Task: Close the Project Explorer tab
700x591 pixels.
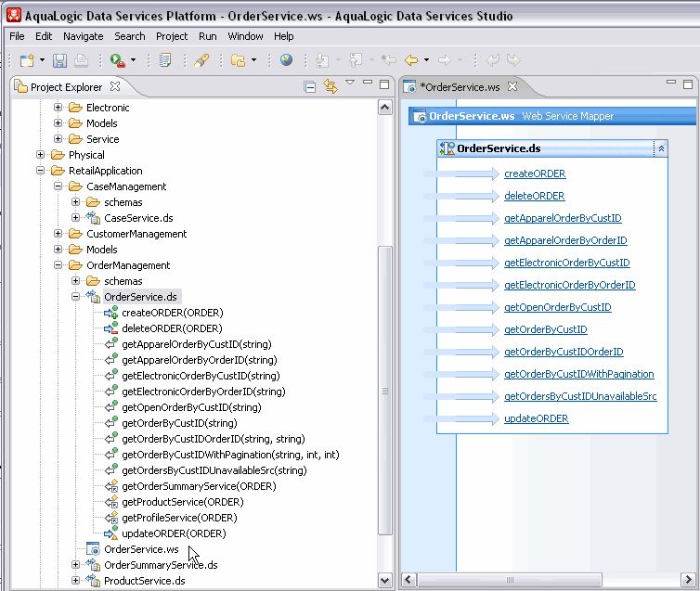Action: (x=115, y=86)
